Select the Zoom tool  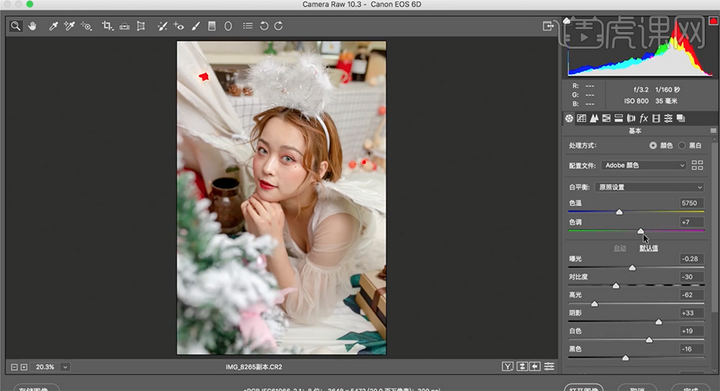pyautogui.click(x=15, y=26)
